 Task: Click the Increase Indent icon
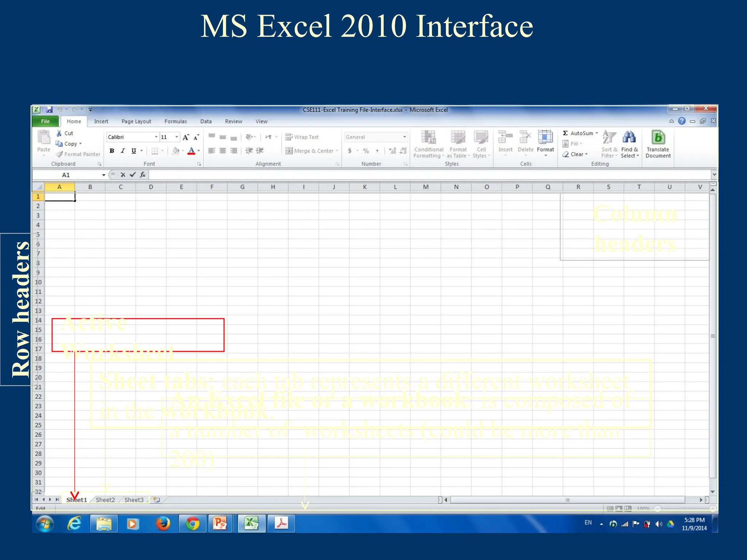pos(260,151)
